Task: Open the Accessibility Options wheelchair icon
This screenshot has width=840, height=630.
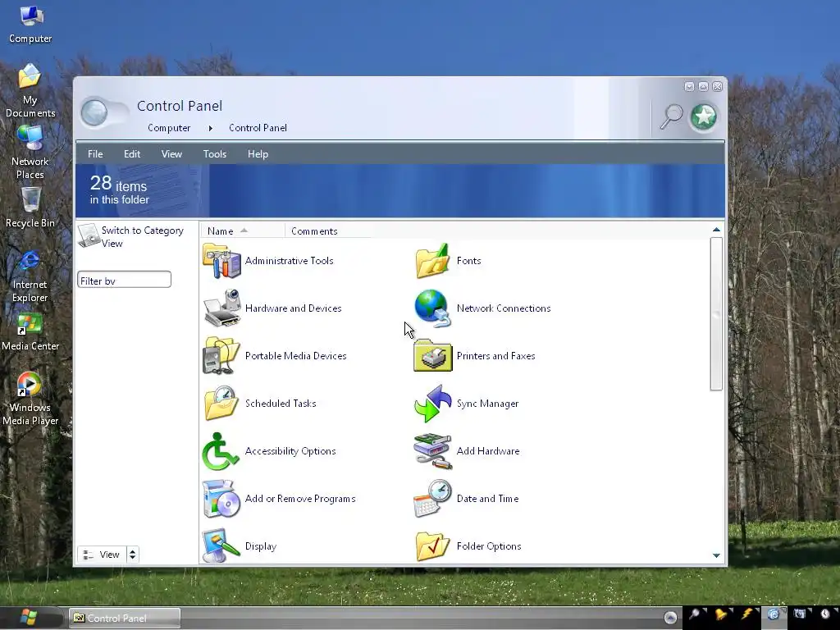Action: [220, 451]
